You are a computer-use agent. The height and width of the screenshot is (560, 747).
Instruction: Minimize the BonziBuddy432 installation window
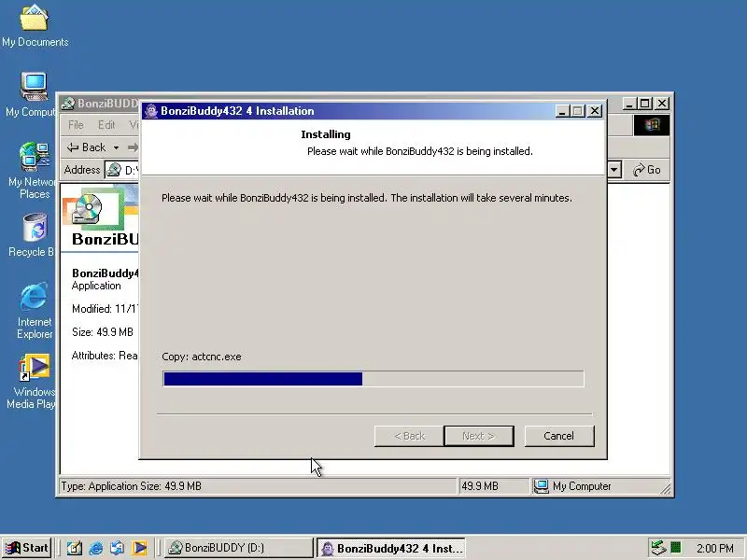(x=562, y=111)
